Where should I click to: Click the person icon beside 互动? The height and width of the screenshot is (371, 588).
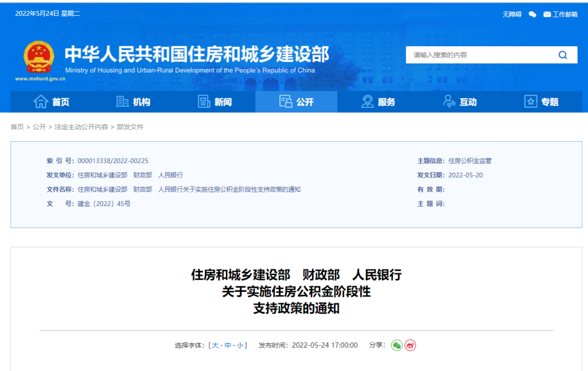(449, 101)
